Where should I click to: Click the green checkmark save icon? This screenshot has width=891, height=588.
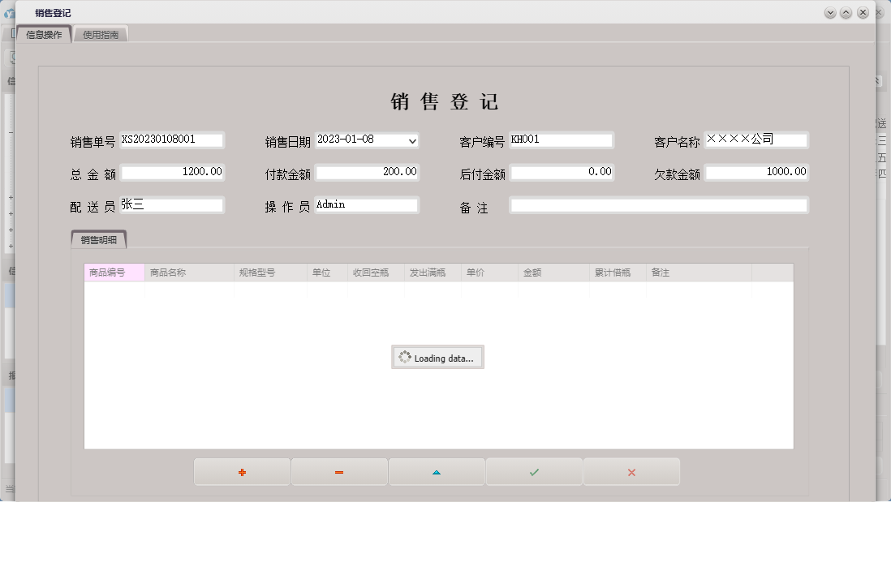(533, 471)
